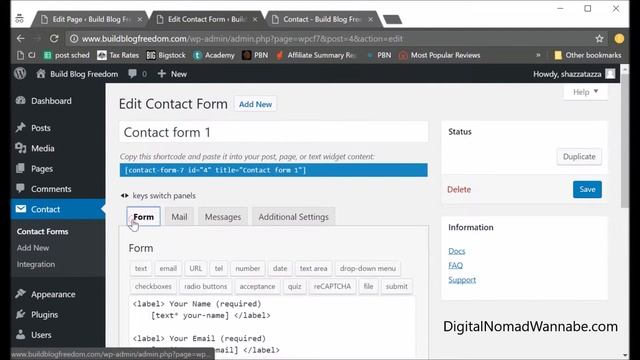Open the Contact menu in sidebar
This screenshot has height=360, width=640.
[58, 209]
